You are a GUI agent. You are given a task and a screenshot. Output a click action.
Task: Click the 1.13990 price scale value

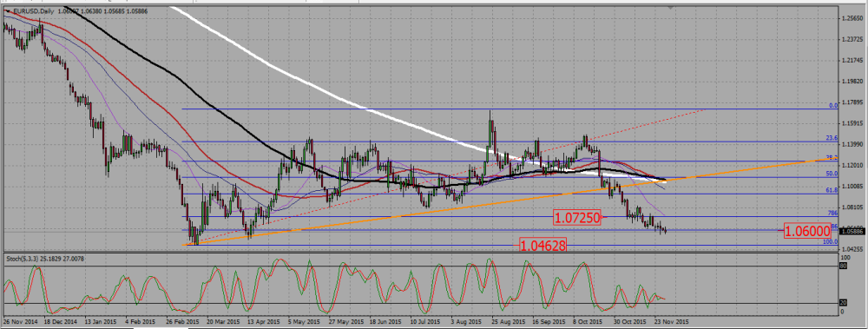852,144
